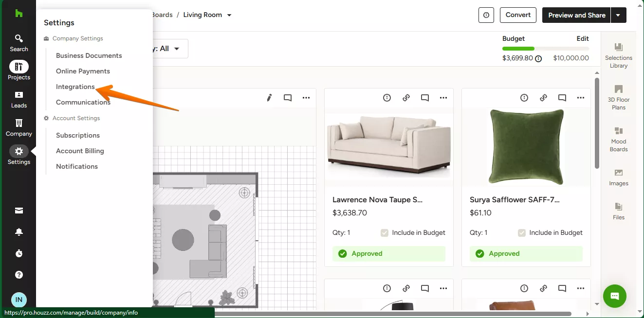Click Approved status on Lawrence Nova sofa
Image resolution: width=644 pixels, height=318 pixels.
tap(389, 254)
